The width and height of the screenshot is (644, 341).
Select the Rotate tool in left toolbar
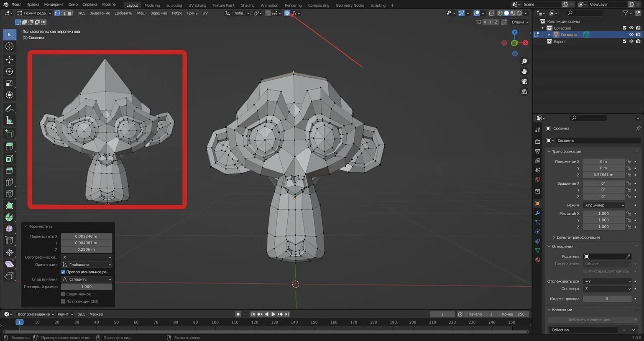pos(9,71)
